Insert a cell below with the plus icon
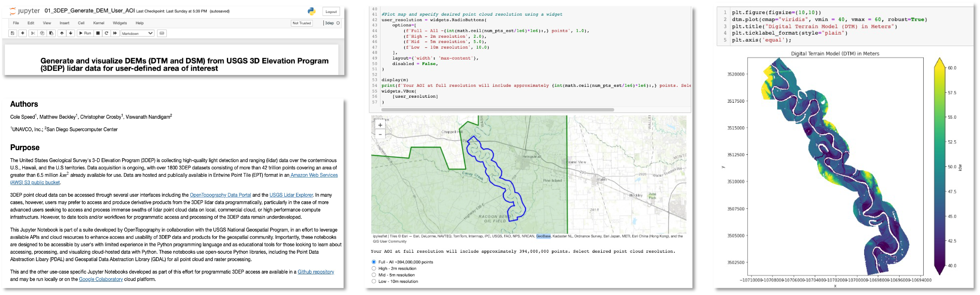This screenshot has height=295, width=980. coord(23,33)
